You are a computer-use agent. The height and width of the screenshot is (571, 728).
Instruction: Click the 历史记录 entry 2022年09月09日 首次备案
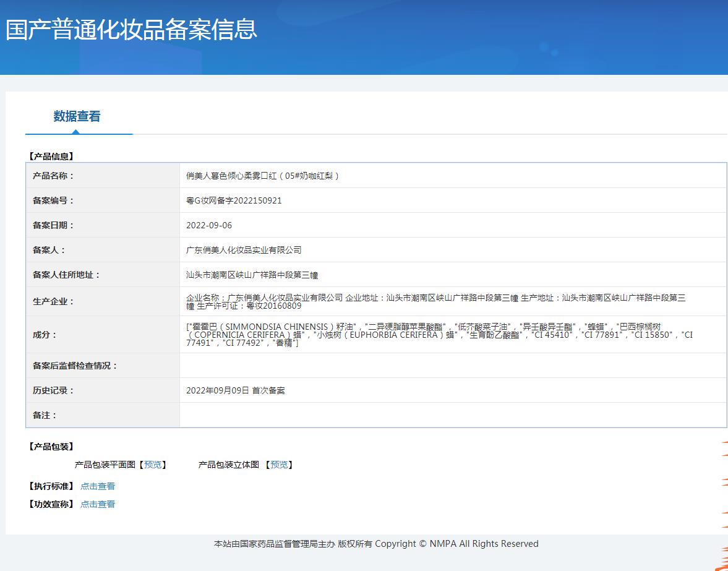236,390
